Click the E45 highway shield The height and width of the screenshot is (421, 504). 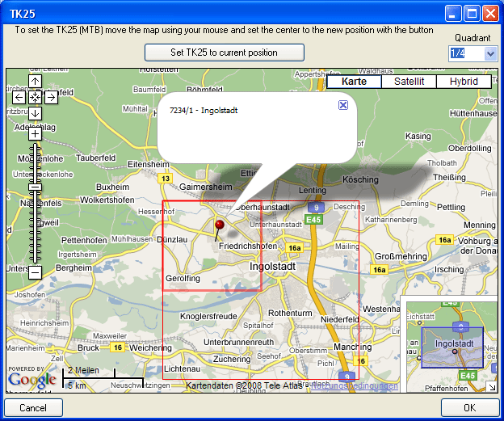[x=313, y=220]
